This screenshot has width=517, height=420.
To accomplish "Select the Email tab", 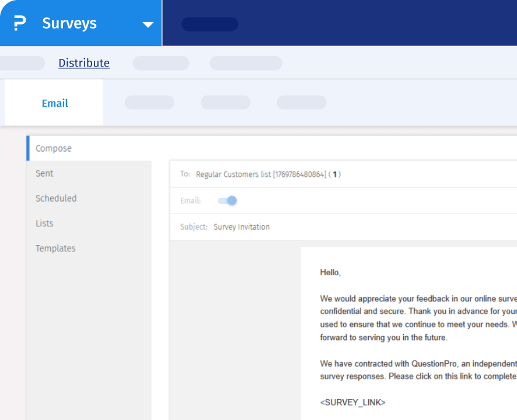I will tap(55, 103).
